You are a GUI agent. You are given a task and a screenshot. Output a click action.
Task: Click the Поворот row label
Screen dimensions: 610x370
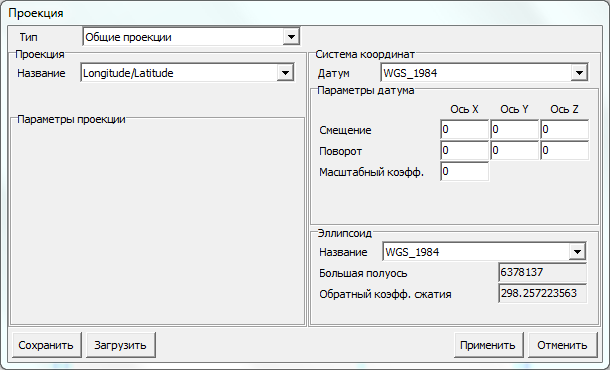[x=340, y=151]
